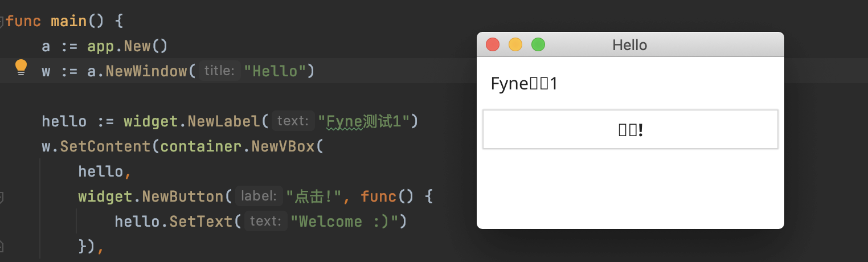
Task: Click the NewButton function call
Action: (x=183, y=197)
